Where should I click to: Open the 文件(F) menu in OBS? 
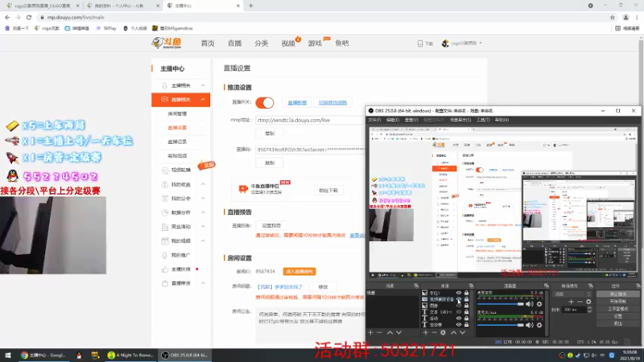point(374,120)
